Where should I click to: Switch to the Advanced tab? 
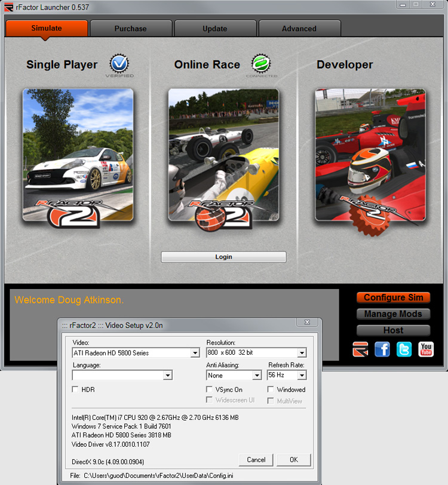pyautogui.click(x=299, y=28)
